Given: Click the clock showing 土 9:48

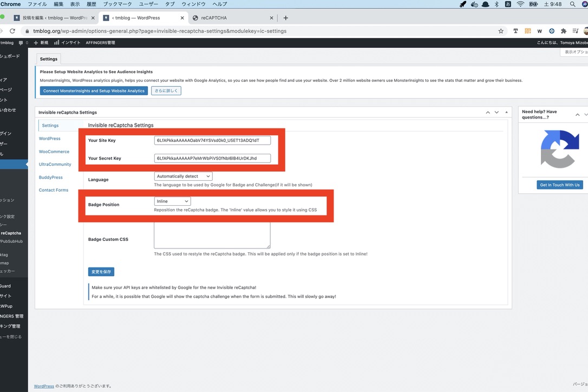Looking at the screenshot, I should (553, 4).
